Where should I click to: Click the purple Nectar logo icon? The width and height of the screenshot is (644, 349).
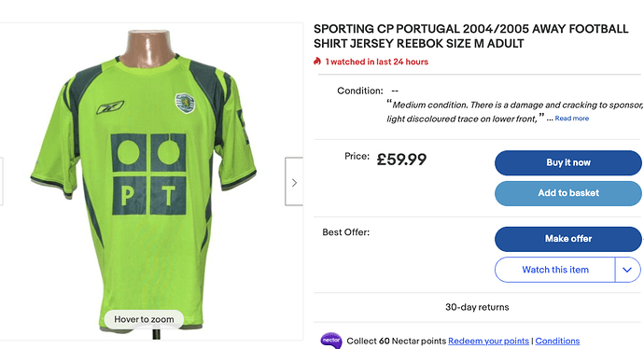click(x=331, y=341)
